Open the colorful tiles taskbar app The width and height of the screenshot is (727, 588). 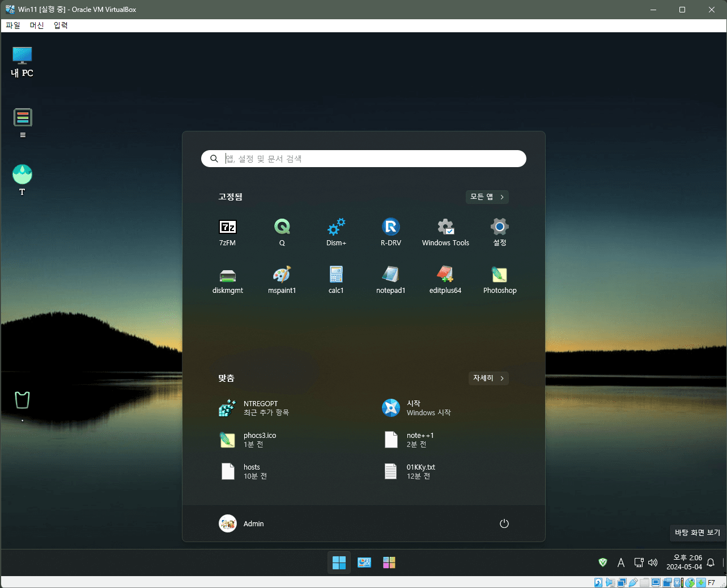pyautogui.click(x=389, y=563)
